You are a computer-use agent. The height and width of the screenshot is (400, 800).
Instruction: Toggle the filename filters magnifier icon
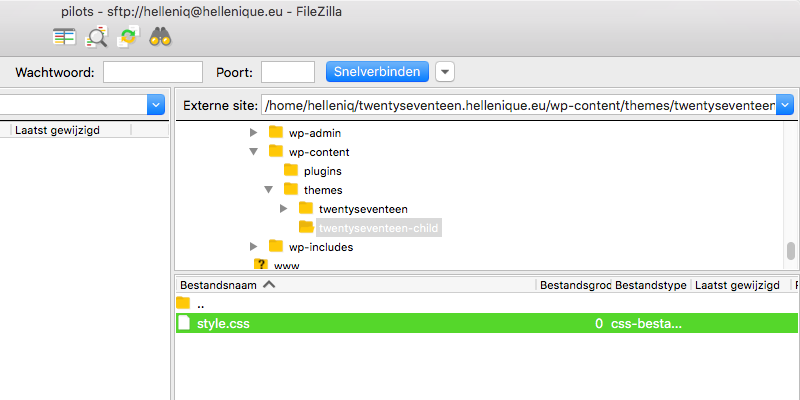pos(96,37)
